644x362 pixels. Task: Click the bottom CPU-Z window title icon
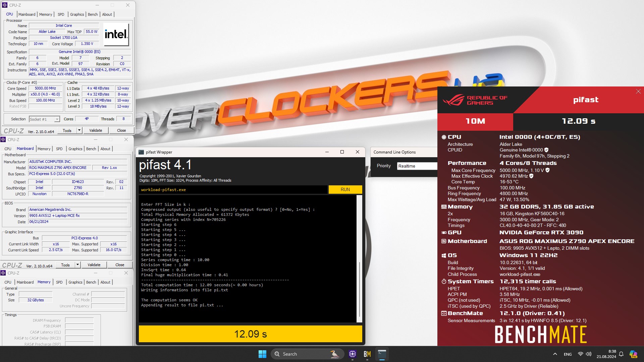tap(3, 273)
